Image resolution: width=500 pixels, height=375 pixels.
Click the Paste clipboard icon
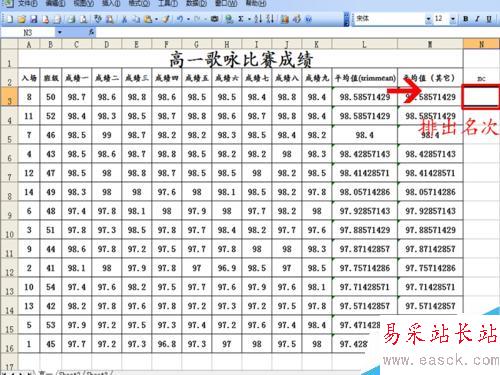click(x=148, y=19)
